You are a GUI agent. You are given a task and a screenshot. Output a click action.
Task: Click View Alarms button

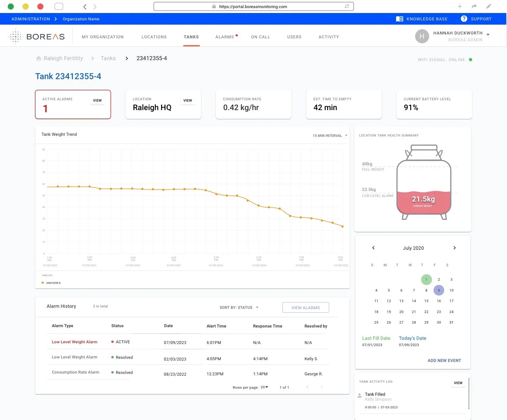tap(305, 307)
